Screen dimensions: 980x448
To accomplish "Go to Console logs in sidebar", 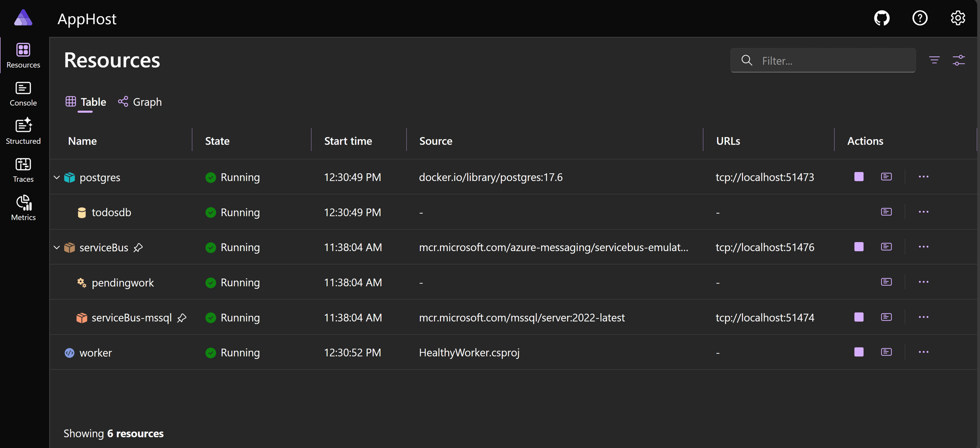I will click(x=23, y=94).
